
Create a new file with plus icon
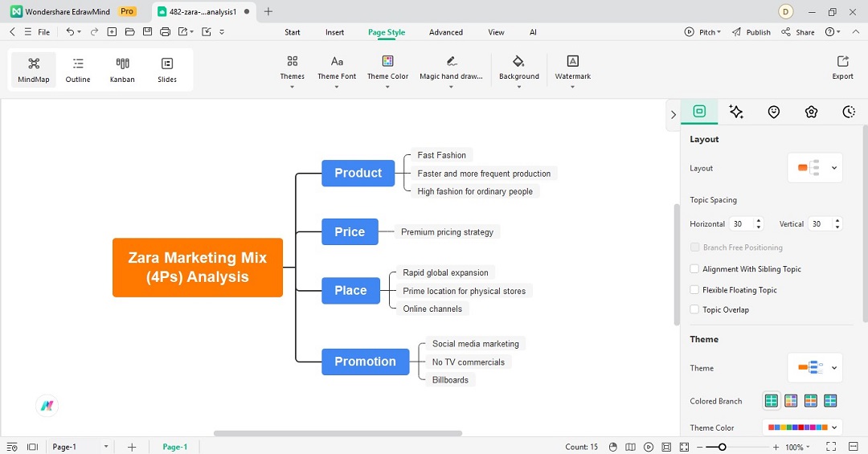(x=112, y=32)
